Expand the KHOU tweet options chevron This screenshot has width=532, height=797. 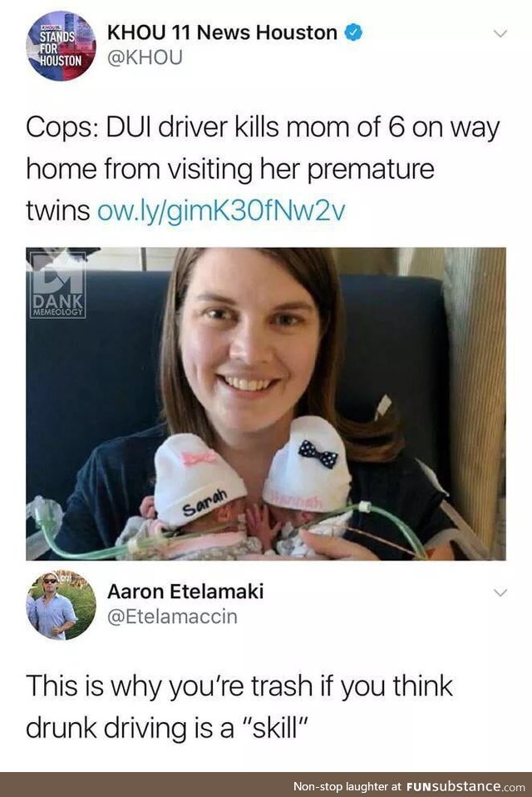500,33
